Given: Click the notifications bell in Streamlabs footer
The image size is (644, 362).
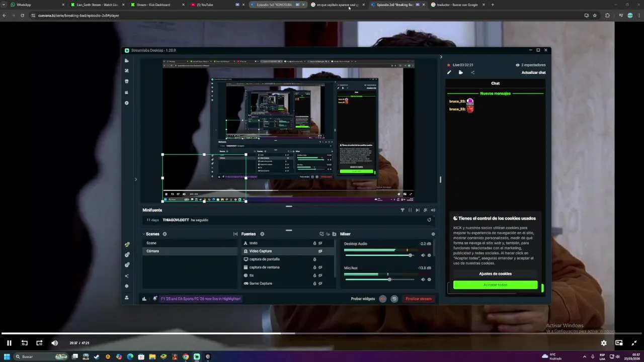Looking at the screenshot, I should (x=155, y=299).
